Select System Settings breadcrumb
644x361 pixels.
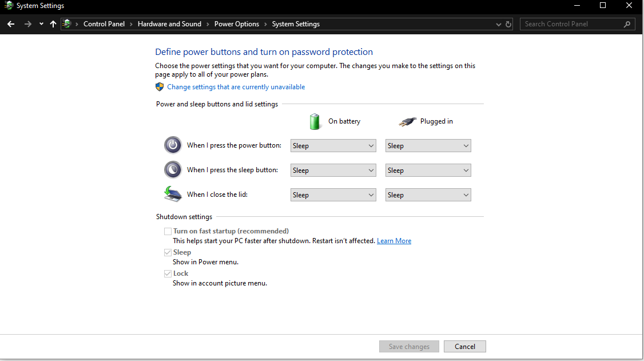click(296, 24)
